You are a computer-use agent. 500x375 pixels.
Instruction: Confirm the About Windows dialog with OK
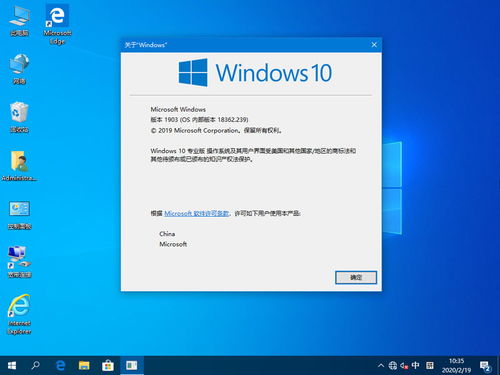click(356, 277)
